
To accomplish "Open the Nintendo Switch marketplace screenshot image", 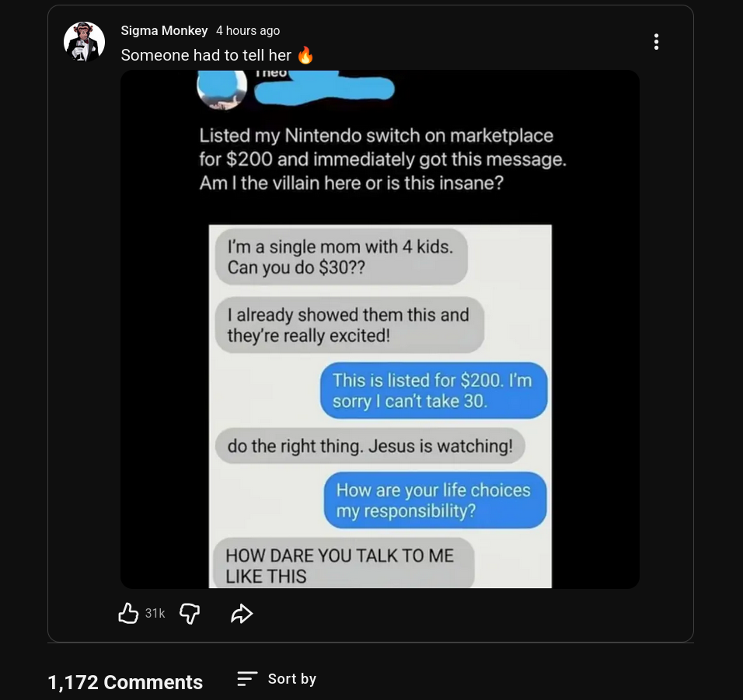I will tap(379, 329).
